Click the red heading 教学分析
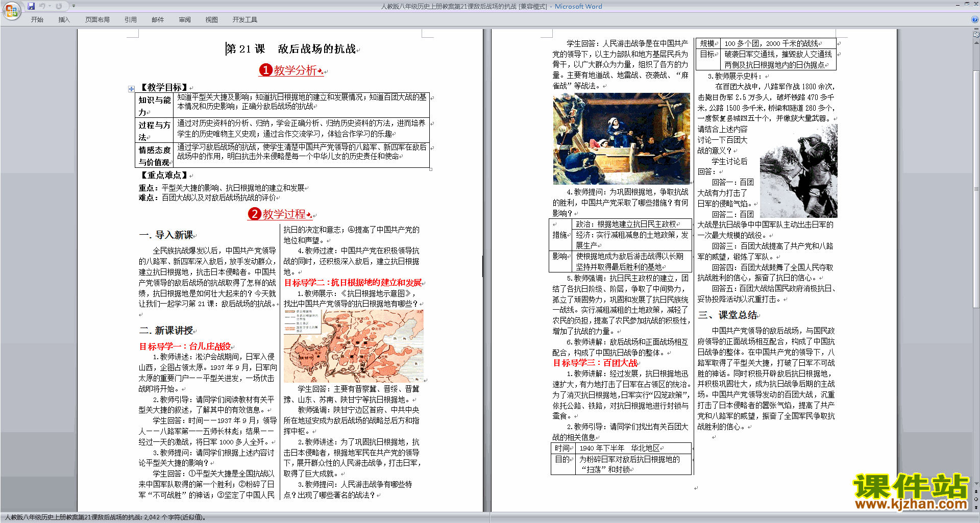The width and height of the screenshot is (980, 523). [x=295, y=70]
